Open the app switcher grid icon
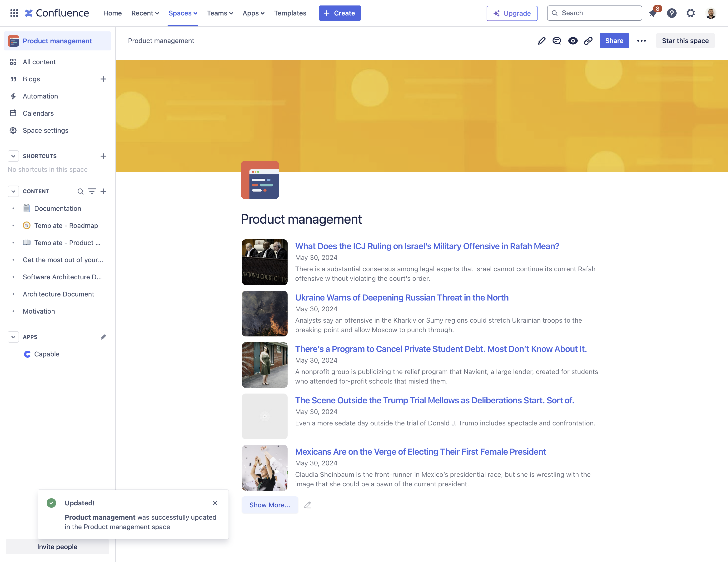Screen dimensions: 728x562 coord(14,13)
